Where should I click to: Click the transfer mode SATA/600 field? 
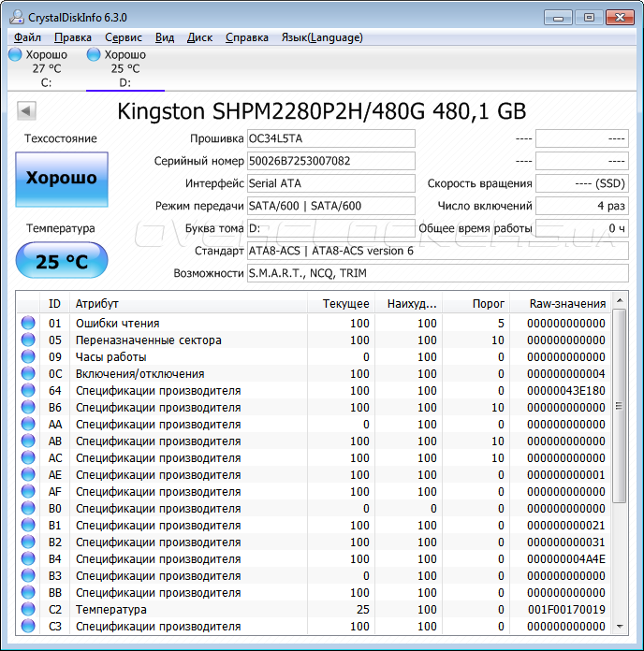pos(331,206)
